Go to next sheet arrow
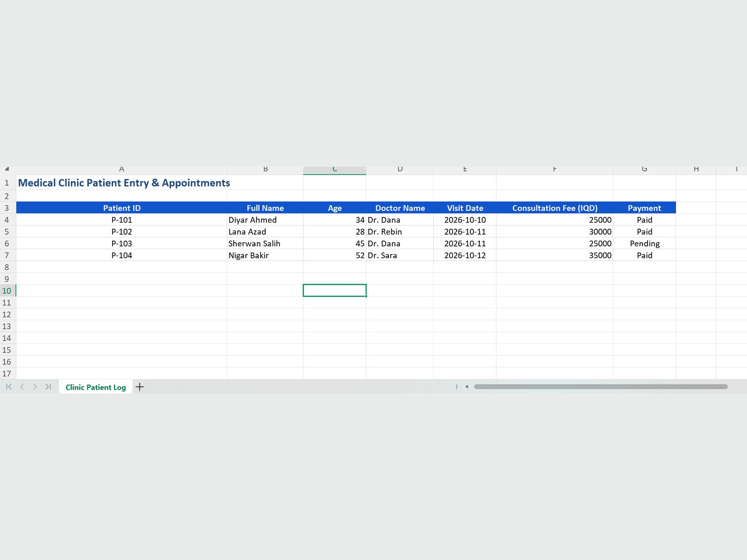 pyautogui.click(x=35, y=387)
